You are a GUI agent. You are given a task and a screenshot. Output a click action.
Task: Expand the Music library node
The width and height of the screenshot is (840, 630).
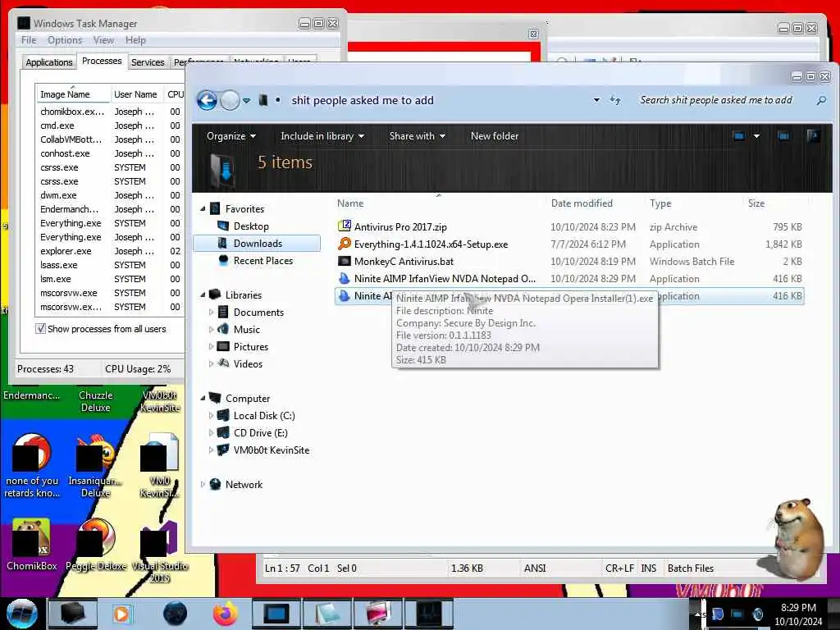click(x=211, y=330)
